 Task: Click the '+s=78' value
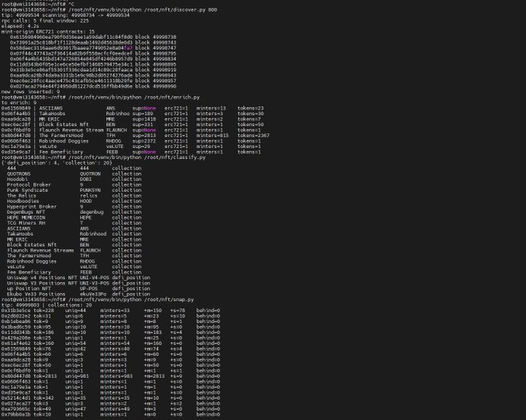click(178, 311)
